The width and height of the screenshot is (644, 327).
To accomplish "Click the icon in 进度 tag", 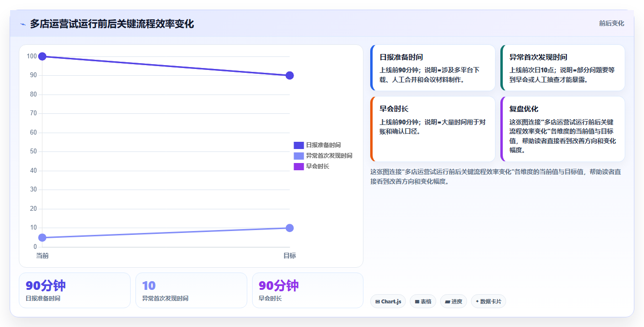I will pyautogui.click(x=447, y=302).
